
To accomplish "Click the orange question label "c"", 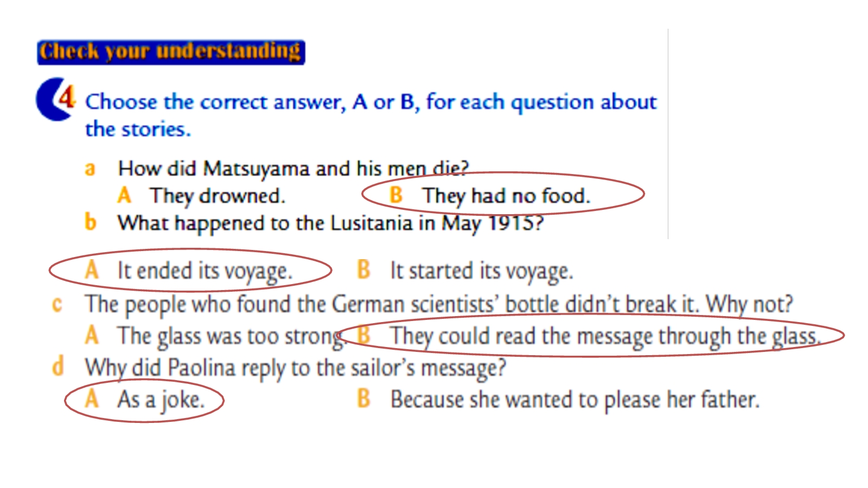I will (x=57, y=304).
